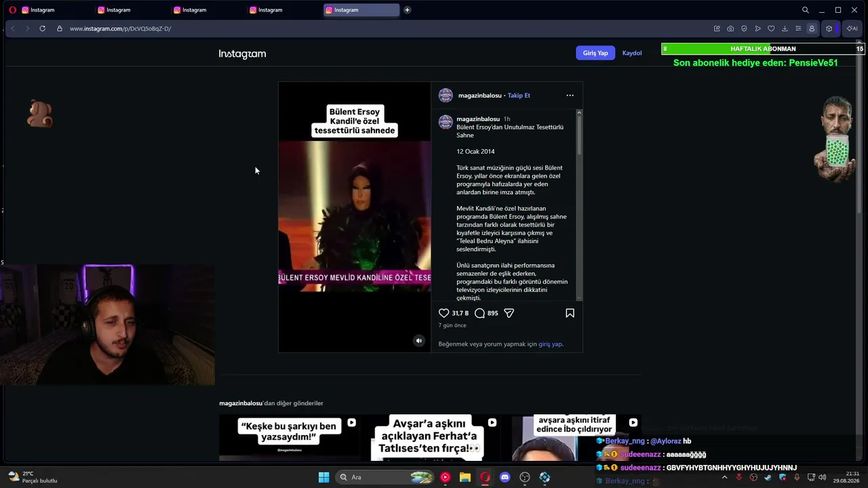
Task: Go forward to the next page
Action: click(x=27, y=28)
